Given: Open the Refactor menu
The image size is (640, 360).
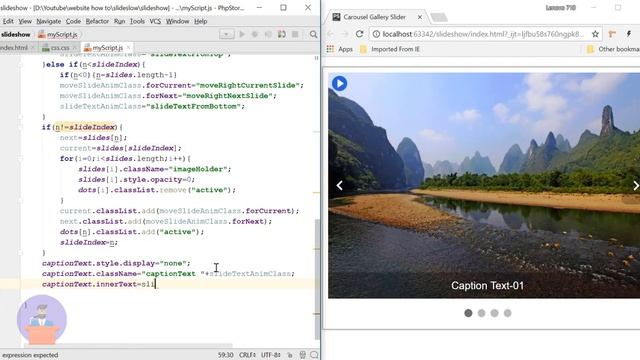Looking at the screenshot, I should coord(97,21).
